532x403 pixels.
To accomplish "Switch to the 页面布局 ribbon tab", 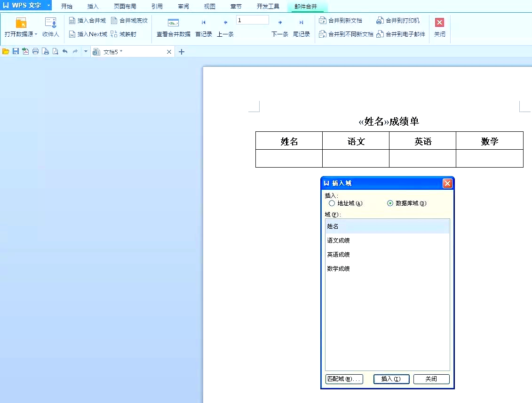I will pos(124,6).
